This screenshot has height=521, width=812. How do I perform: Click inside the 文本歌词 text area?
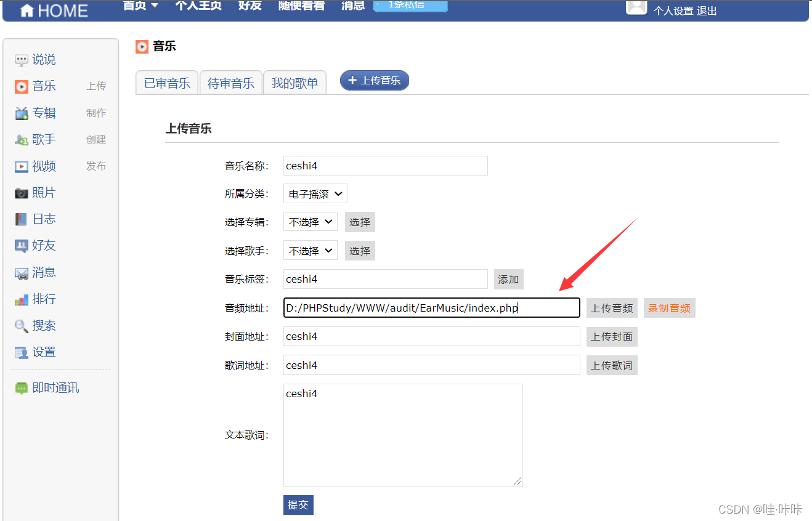point(403,435)
